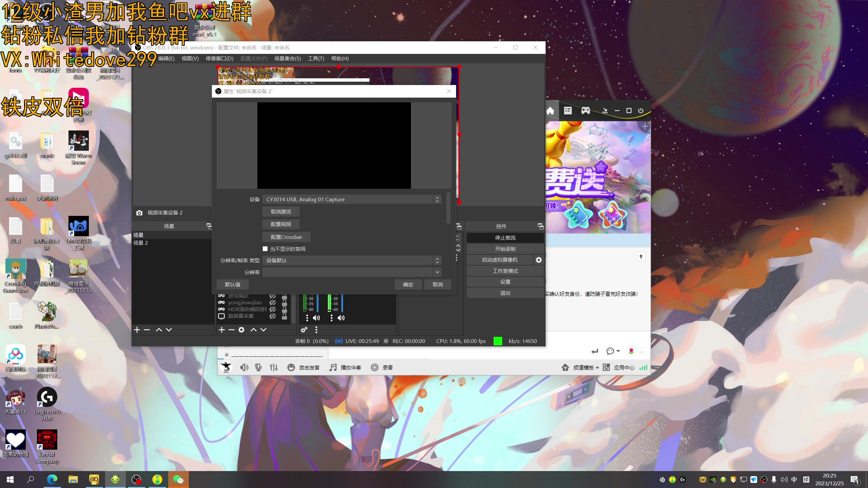Remove the selected source with the minus icon
Viewport: 868px width, 488px height.
click(232, 330)
